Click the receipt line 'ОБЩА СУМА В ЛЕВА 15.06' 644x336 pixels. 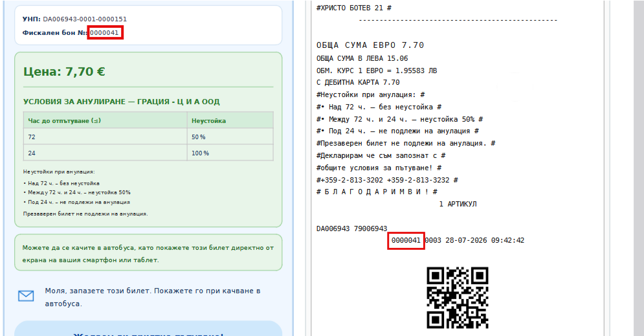[362, 58]
